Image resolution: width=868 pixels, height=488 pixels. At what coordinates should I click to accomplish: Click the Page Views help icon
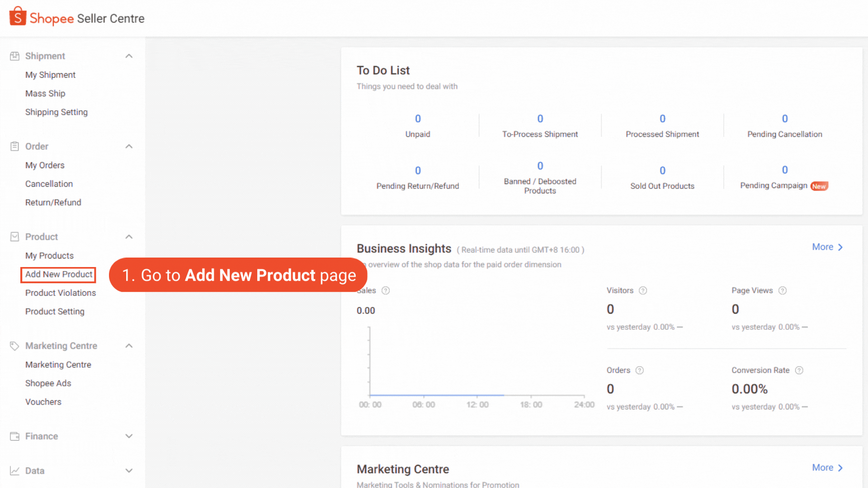pyautogui.click(x=783, y=291)
